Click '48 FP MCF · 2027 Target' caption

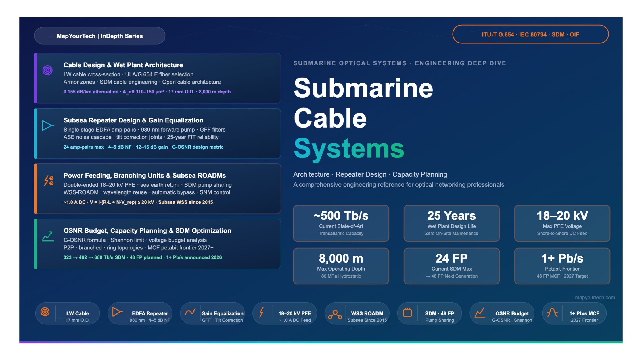pos(562,276)
